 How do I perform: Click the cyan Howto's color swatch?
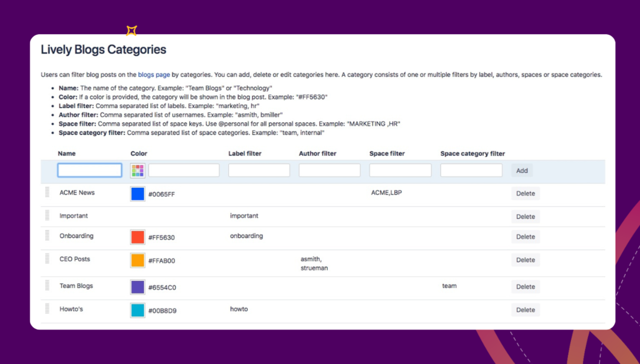pyautogui.click(x=138, y=310)
